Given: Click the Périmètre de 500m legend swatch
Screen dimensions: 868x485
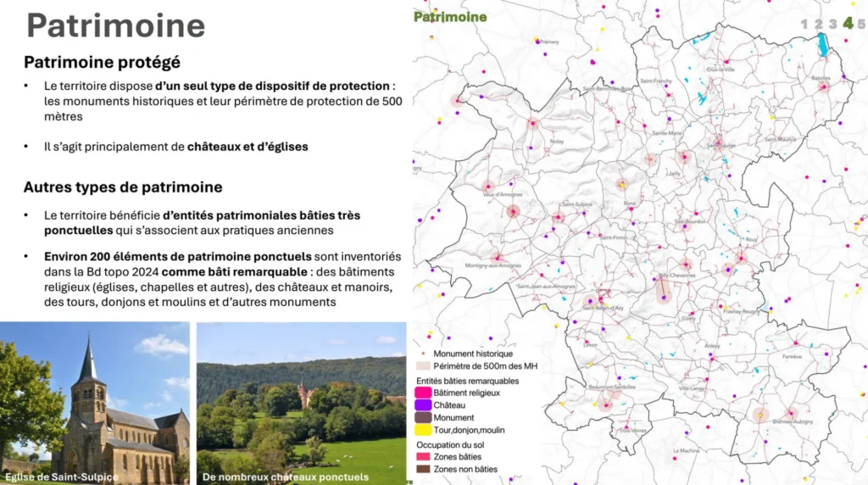Looking at the screenshot, I should 422,366.
